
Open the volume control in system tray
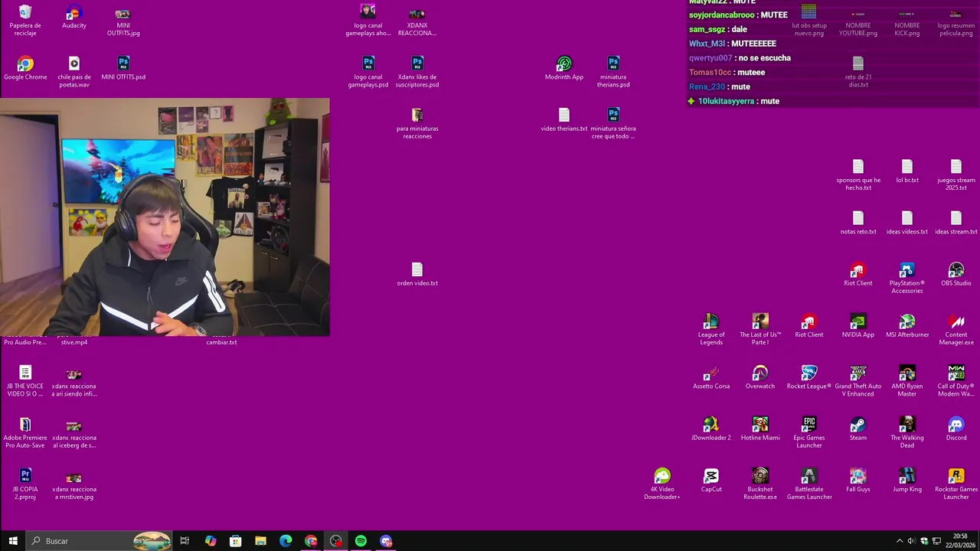click(x=912, y=541)
